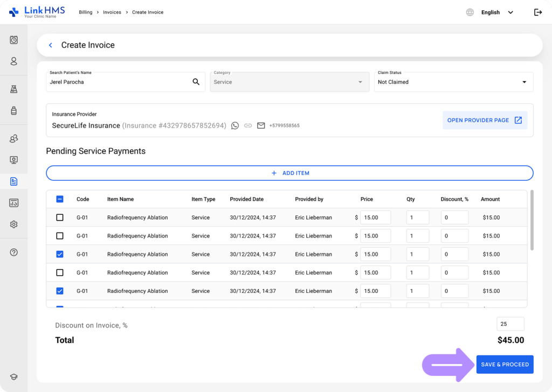
Task: Open the Claim Status dropdown
Action: click(453, 82)
